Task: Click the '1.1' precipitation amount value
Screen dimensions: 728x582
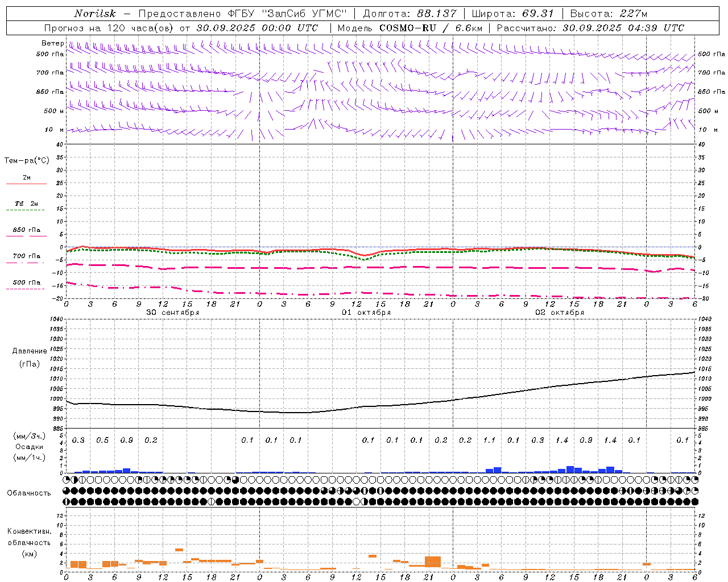Action: tap(489, 440)
